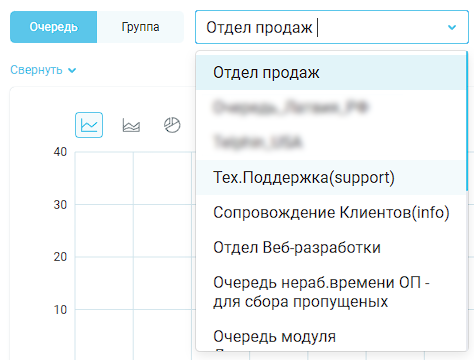The width and height of the screenshot is (474, 360).
Task: Choose Отдел Веб-разработки option
Action: tap(331, 247)
